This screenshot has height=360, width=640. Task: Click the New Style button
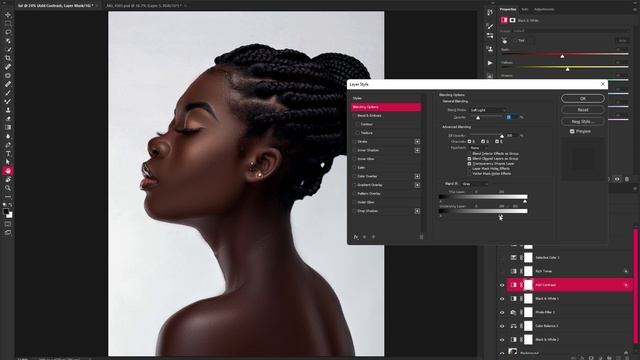(x=582, y=122)
